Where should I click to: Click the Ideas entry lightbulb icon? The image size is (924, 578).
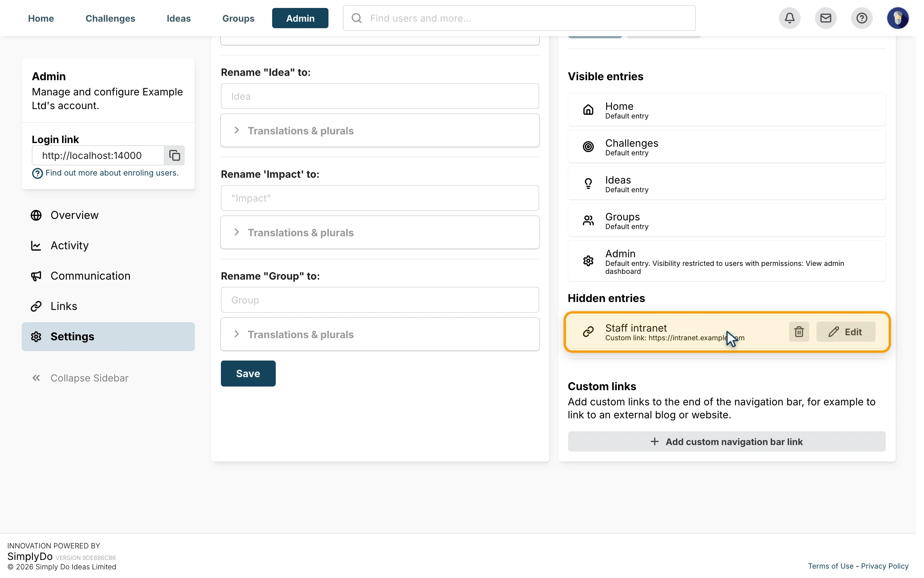[x=588, y=184]
